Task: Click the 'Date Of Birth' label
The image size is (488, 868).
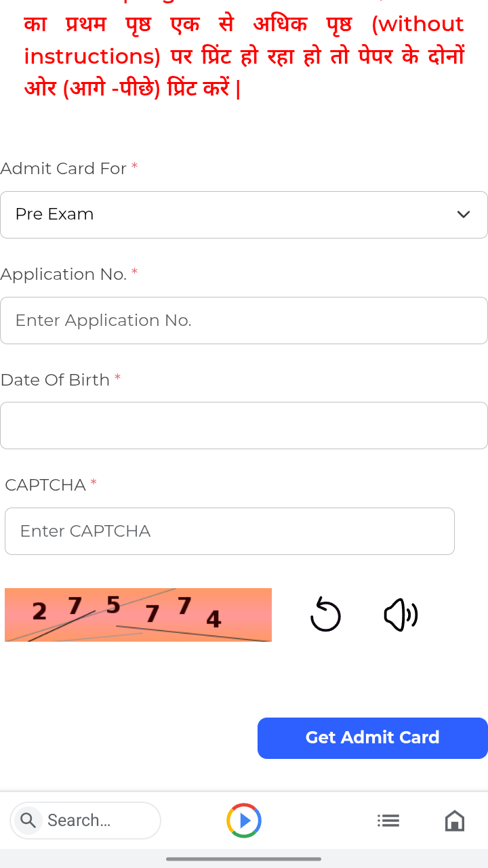Action: tap(55, 380)
